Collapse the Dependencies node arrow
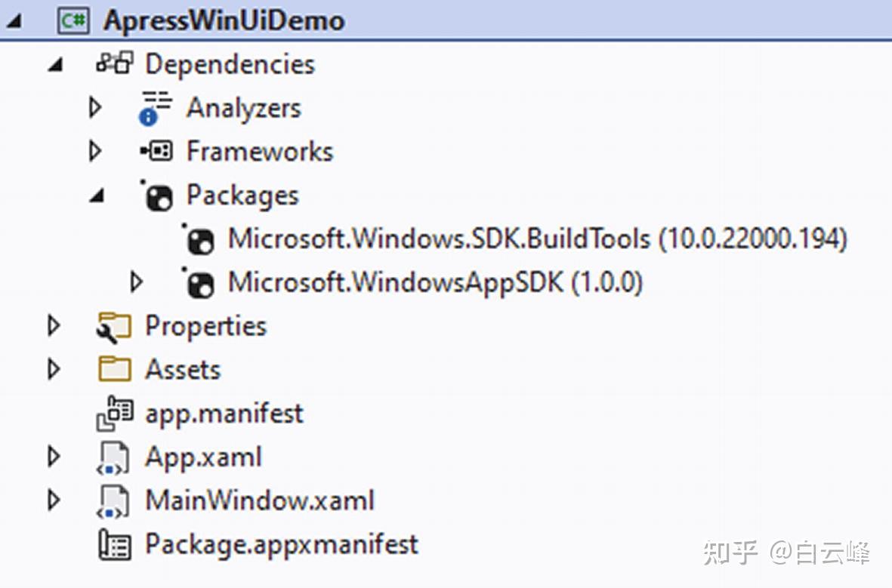892x588 pixels. 54,66
